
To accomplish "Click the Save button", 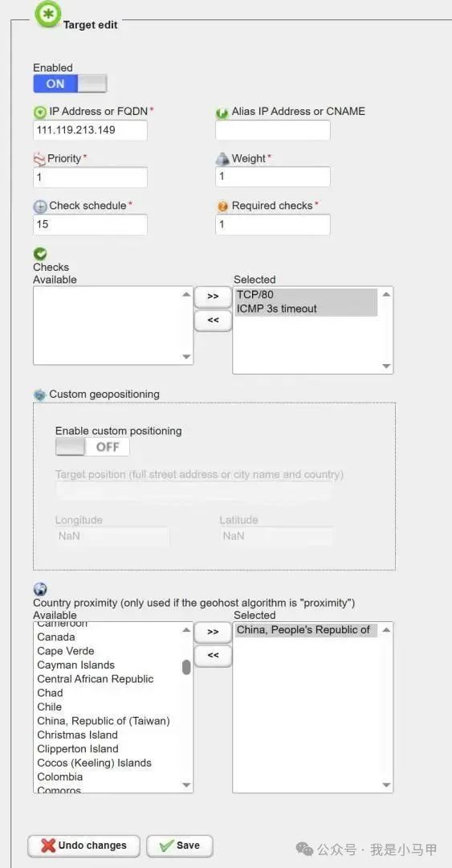I will [x=180, y=845].
